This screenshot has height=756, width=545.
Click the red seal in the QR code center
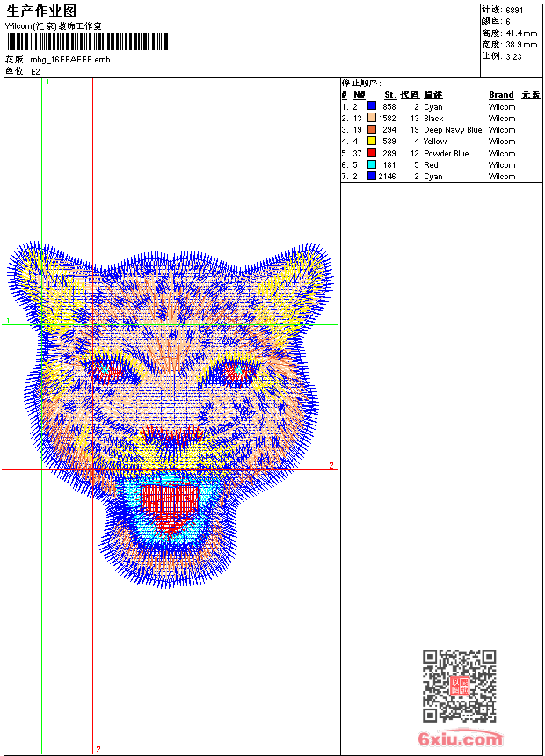click(x=460, y=687)
